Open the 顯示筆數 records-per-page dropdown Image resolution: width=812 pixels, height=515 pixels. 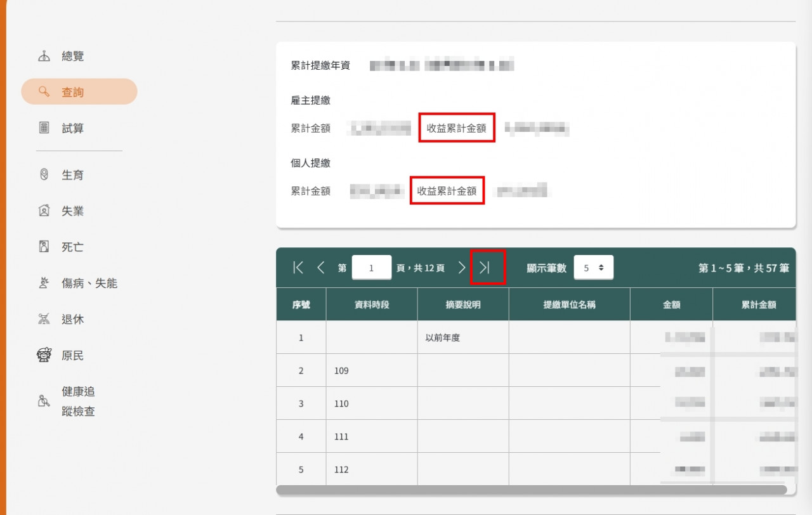pyautogui.click(x=593, y=267)
